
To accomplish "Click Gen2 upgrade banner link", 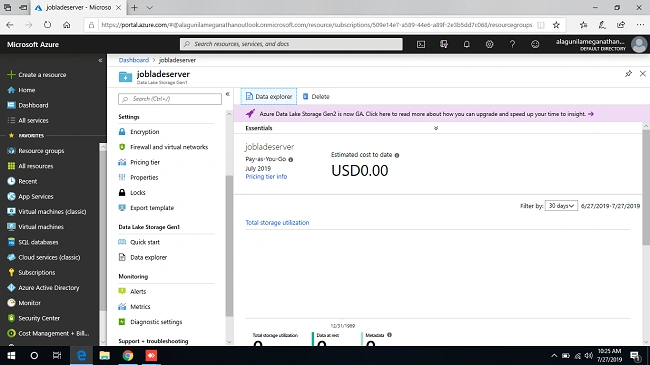I will (426, 114).
